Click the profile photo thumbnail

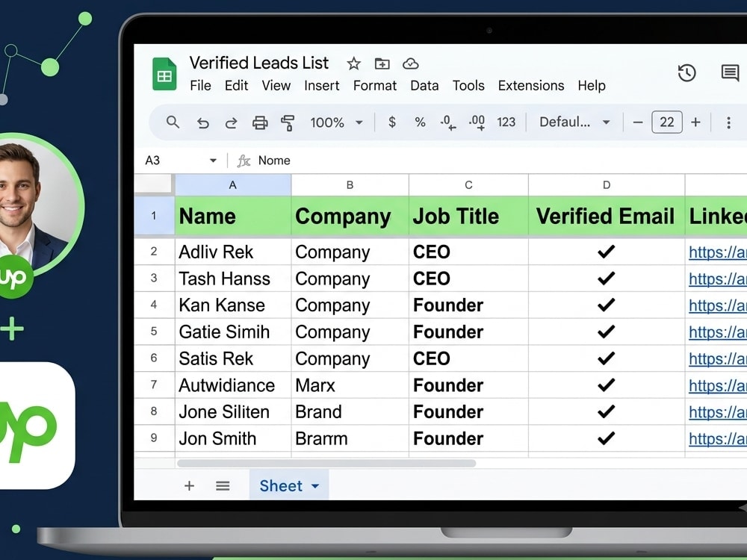click(34, 205)
